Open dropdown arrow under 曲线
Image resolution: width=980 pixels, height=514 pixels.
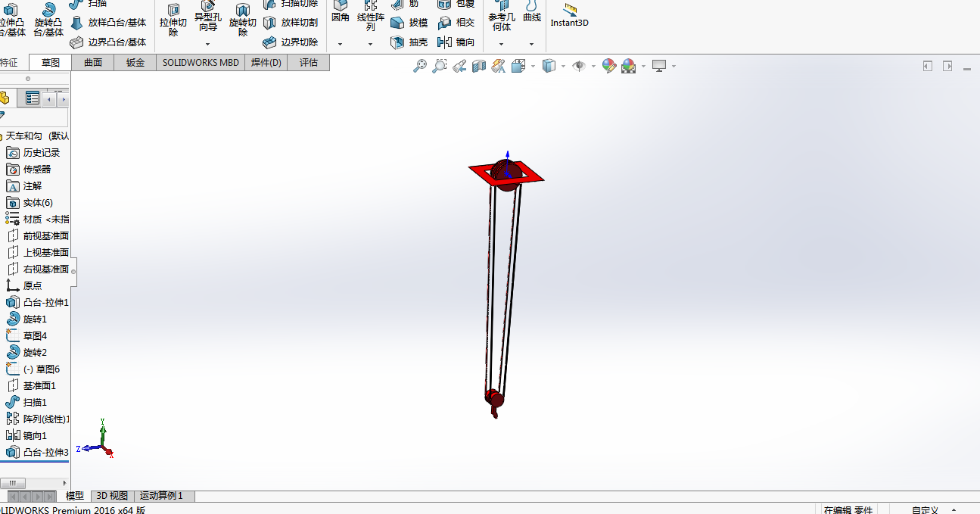531,44
